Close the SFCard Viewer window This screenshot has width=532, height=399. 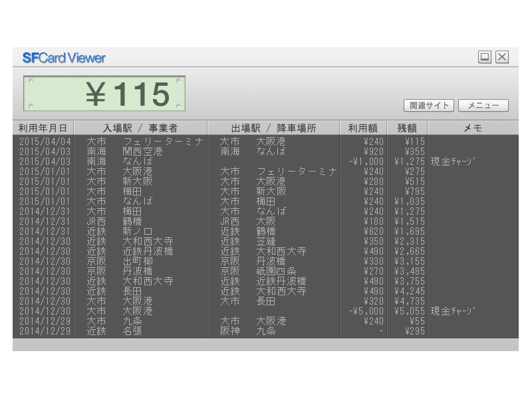point(502,57)
